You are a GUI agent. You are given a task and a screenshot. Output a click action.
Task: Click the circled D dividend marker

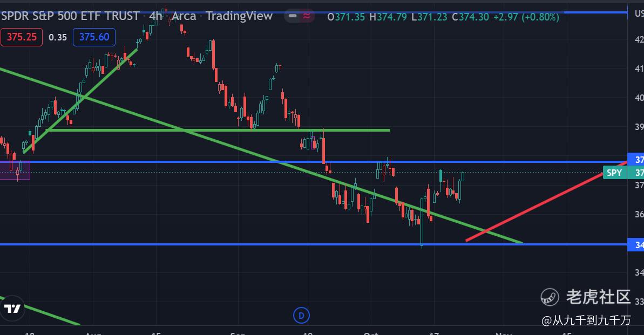(301, 315)
